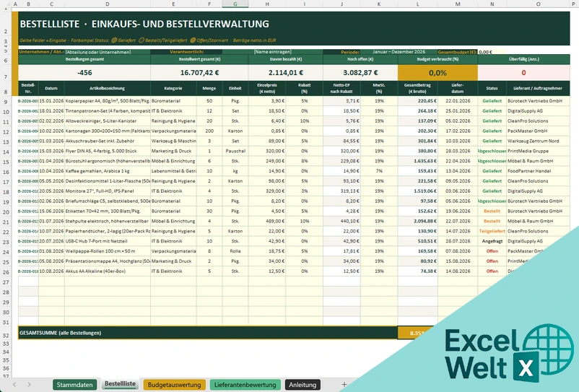Click the '7%' MwSt. cell
The width and height of the screenshot is (579, 392).
(x=379, y=171)
